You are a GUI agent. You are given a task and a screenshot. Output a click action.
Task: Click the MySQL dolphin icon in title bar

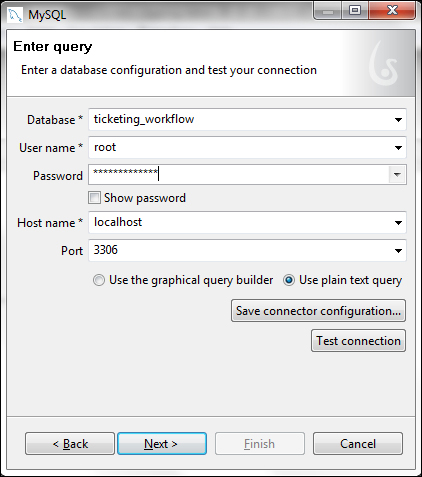[x=15, y=15]
